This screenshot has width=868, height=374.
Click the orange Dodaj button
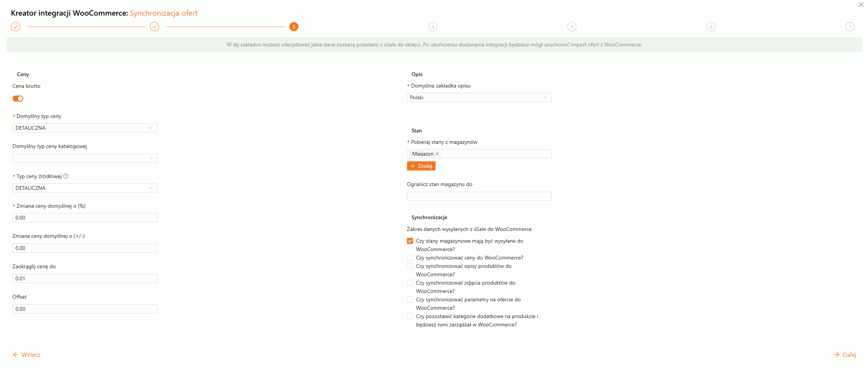(x=421, y=166)
